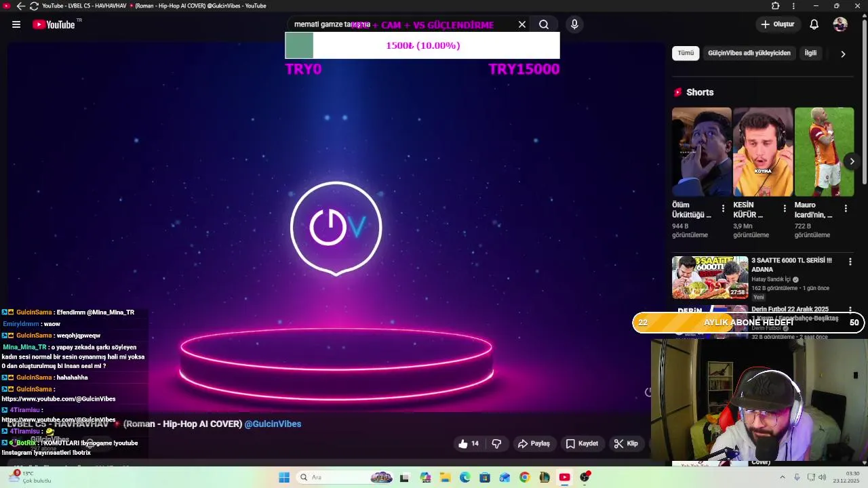Screen dimensions: 868x488
Task: Open Task View on the taskbar
Action: 405,477
